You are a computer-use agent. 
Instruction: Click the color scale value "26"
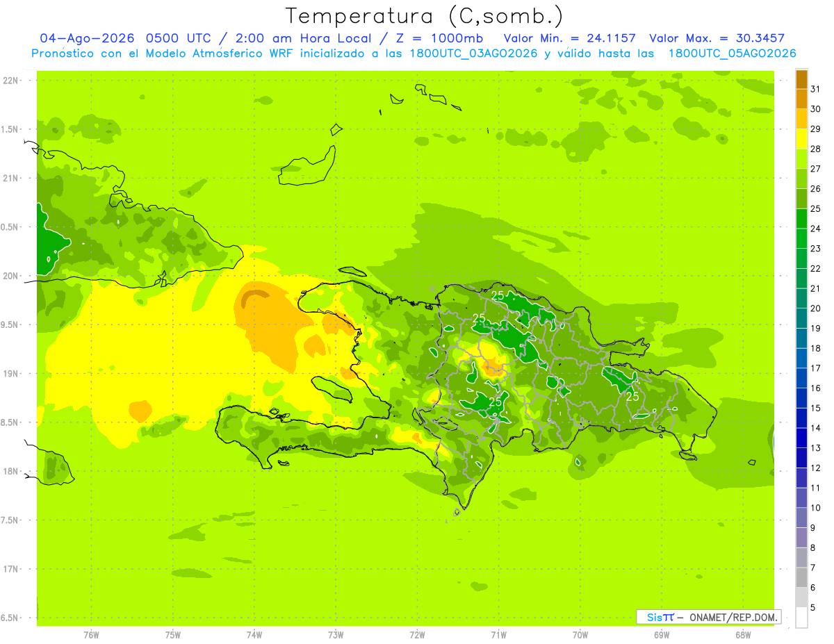click(816, 189)
